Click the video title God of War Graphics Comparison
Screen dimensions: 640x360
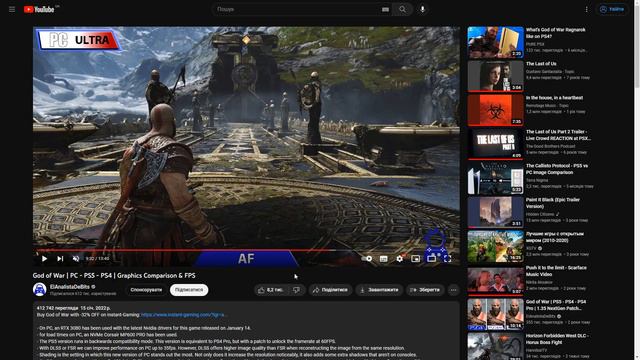114,276
